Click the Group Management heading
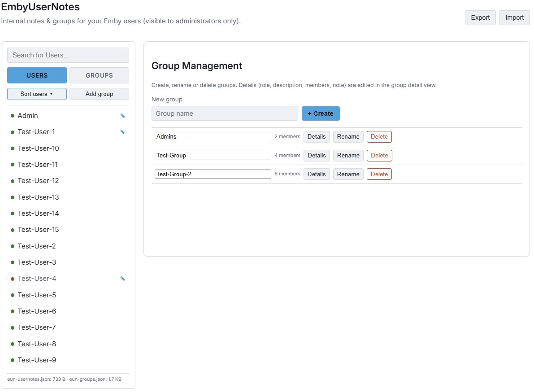 pyautogui.click(x=197, y=66)
